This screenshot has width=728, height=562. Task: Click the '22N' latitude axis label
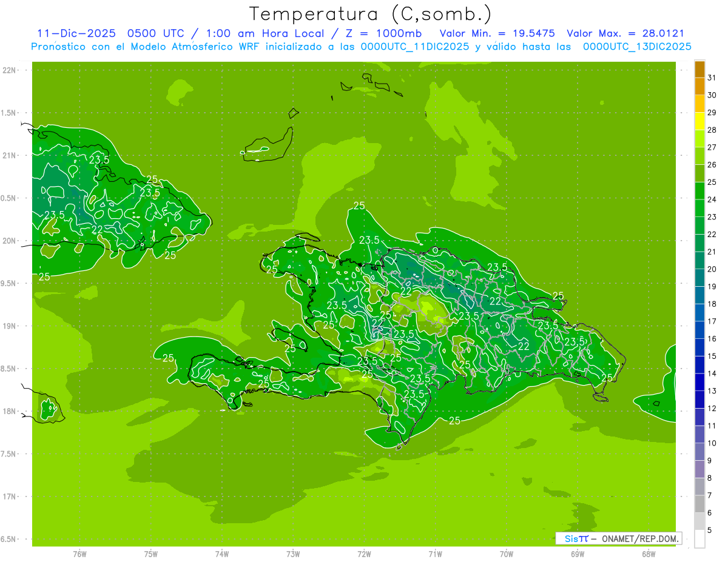(x=9, y=70)
